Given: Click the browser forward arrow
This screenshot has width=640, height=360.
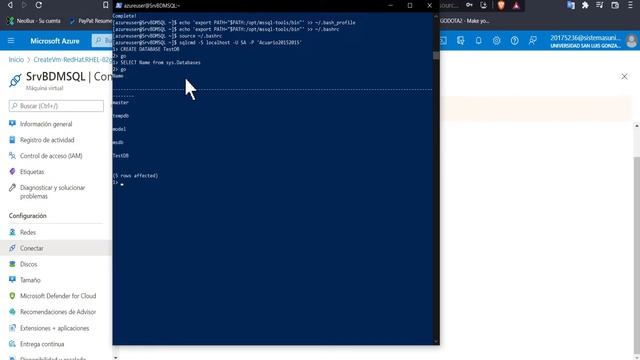Looking at the screenshot, I should (24, 5).
